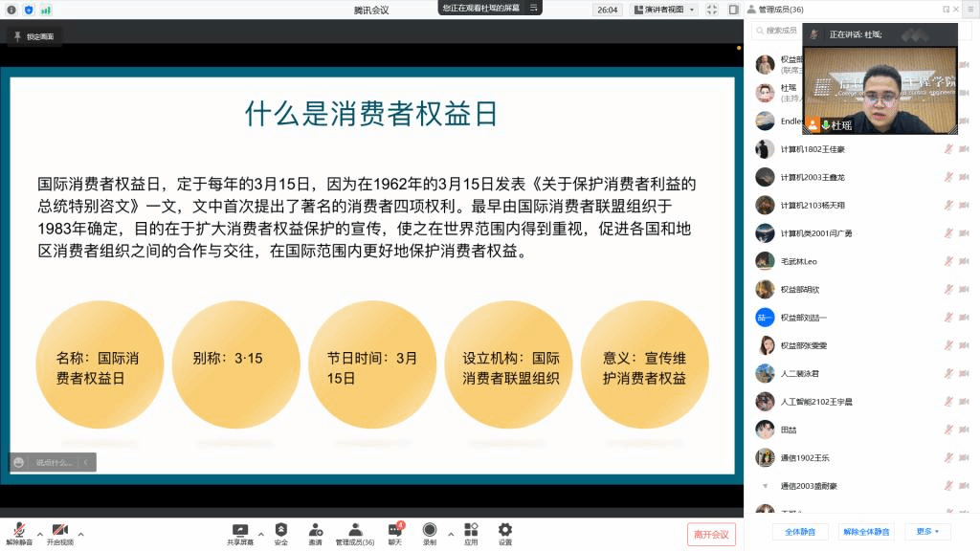The image size is (980, 551).
Task: Toggle fullscreen icon next to 演讲者视图
Action: click(712, 10)
